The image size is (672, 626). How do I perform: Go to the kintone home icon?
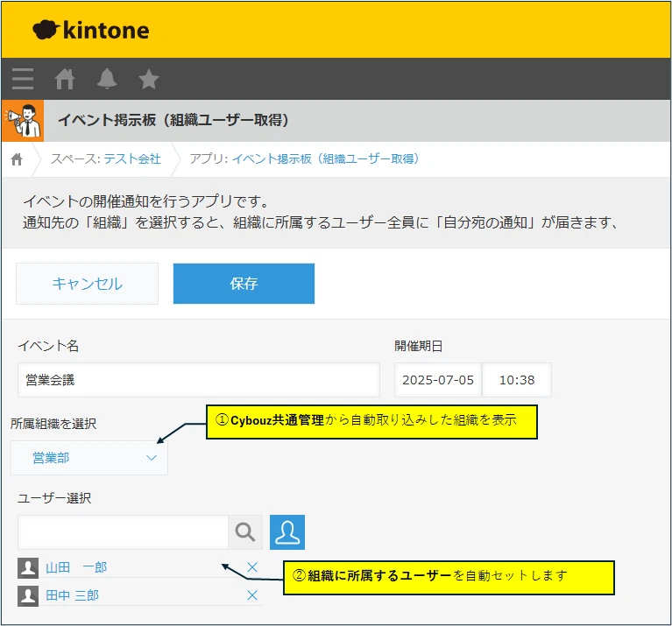[65, 79]
